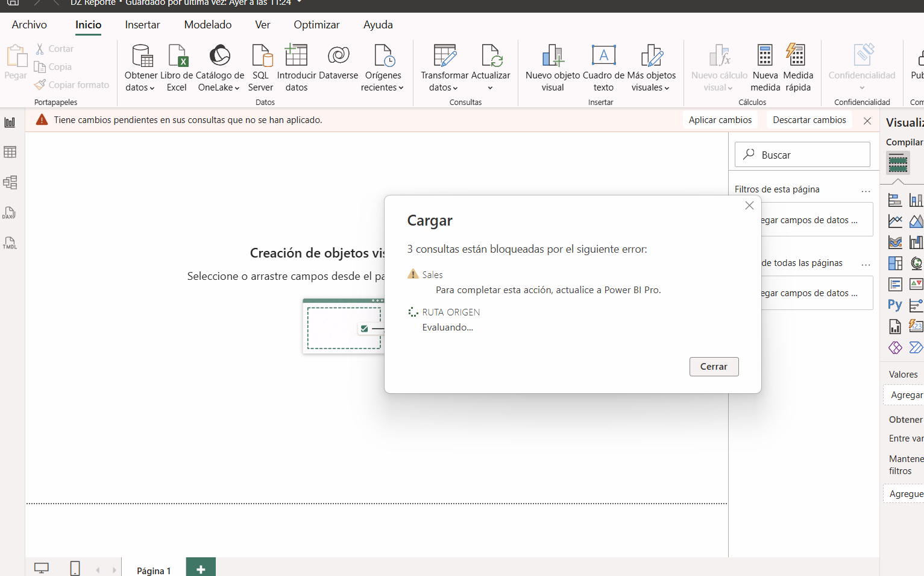Open the Modelado ribbon tab
Viewport: 924px width, 576px height.
click(208, 25)
